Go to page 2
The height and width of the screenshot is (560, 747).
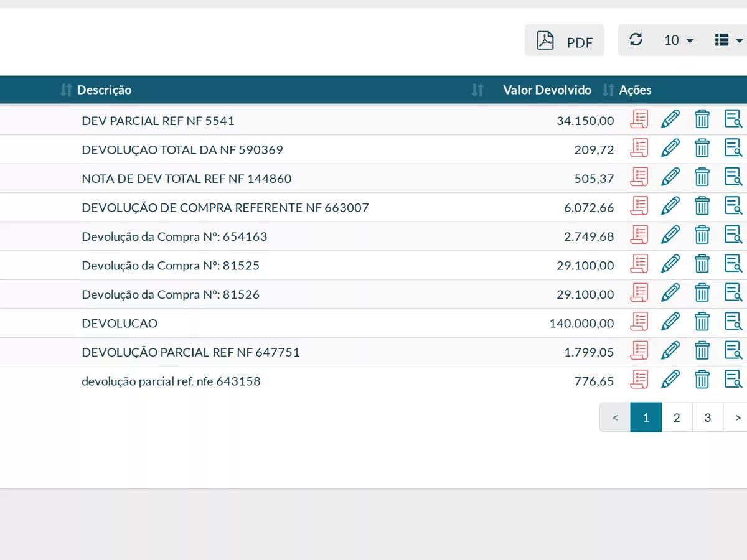pyautogui.click(x=677, y=418)
